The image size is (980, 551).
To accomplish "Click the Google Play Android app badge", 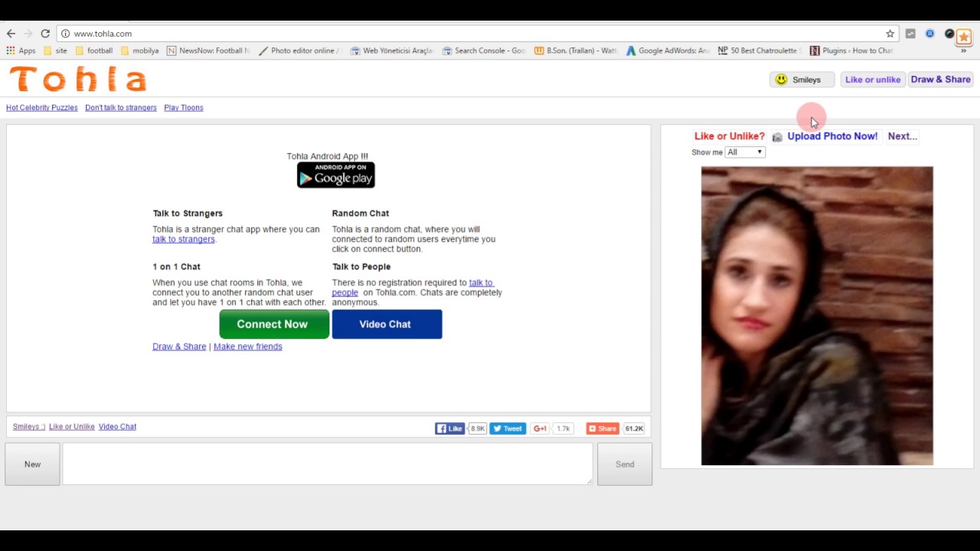I will 335,175.
